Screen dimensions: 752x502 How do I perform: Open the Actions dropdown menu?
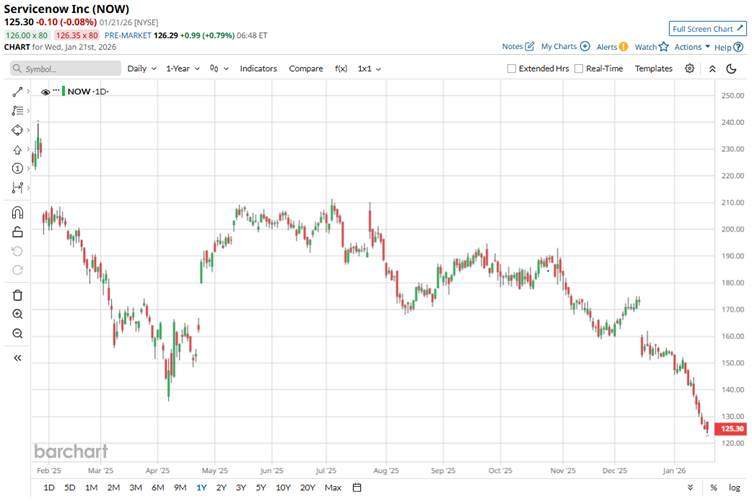pyautogui.click(x=691, y=47)
